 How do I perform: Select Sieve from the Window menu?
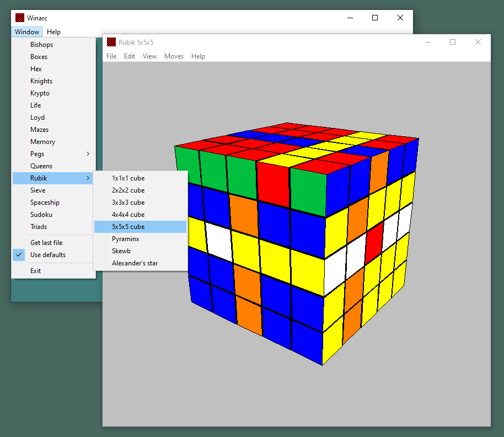[53, 190]
